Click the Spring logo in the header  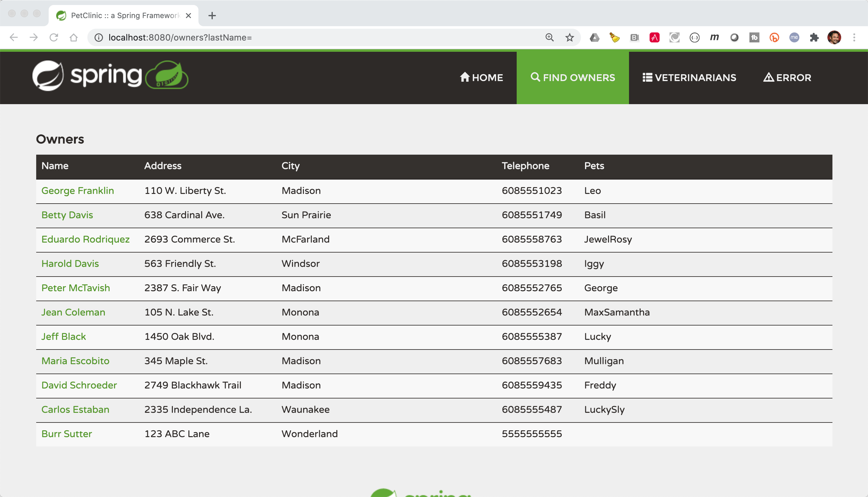coord(110,76)
